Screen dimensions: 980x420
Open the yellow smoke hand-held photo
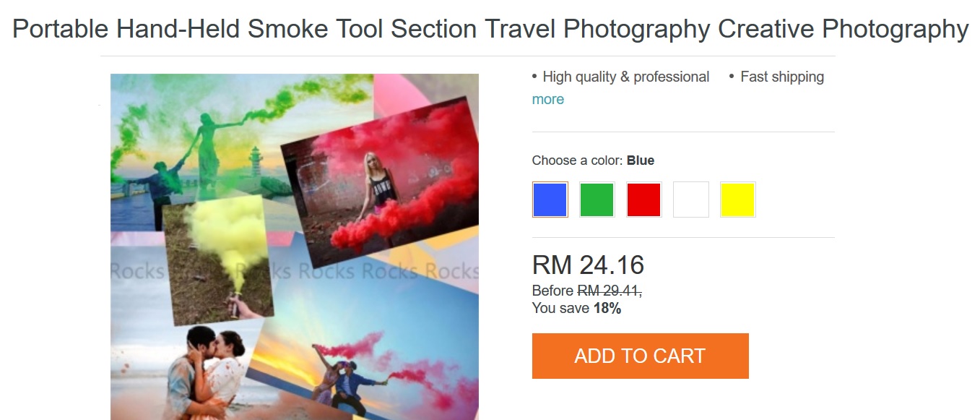coord(217,260)
